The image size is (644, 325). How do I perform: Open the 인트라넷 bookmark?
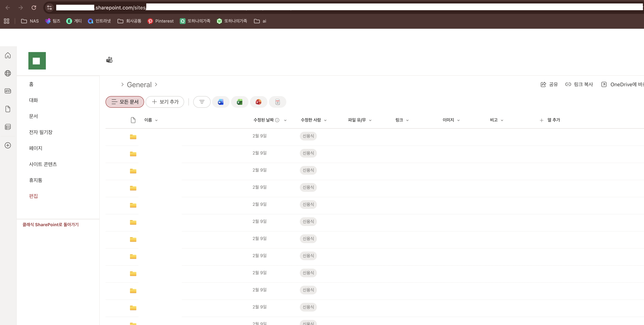(x=99, y=21)
